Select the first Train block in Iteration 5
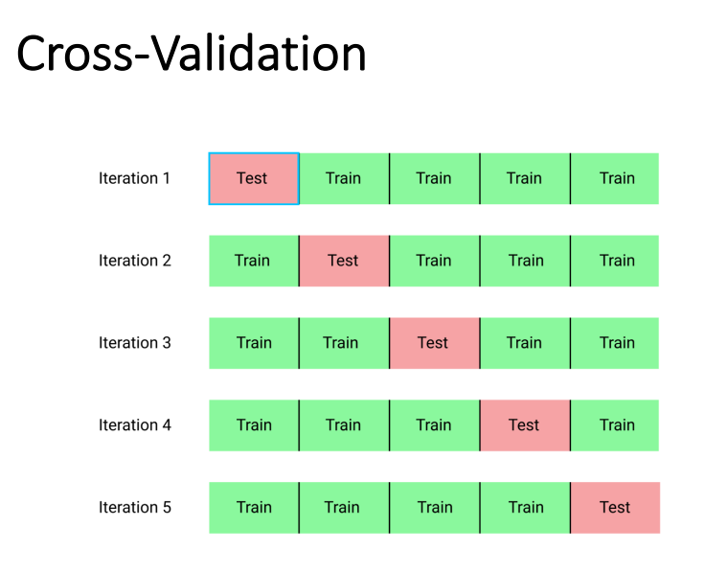 point(254,508)
